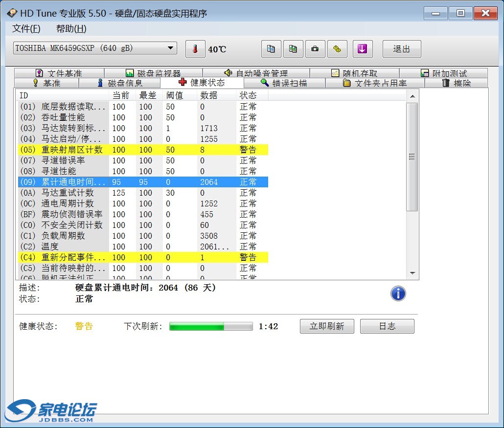The width and height of the screenshot is (504, 428).
Task: Click the 数据 column header
Action: pos(217,95)
